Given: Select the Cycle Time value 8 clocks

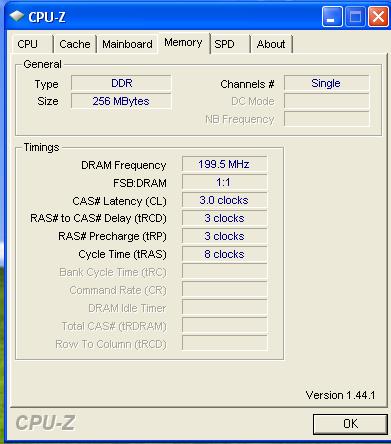Looking at the screenshot, I should (x=224, y=254).
